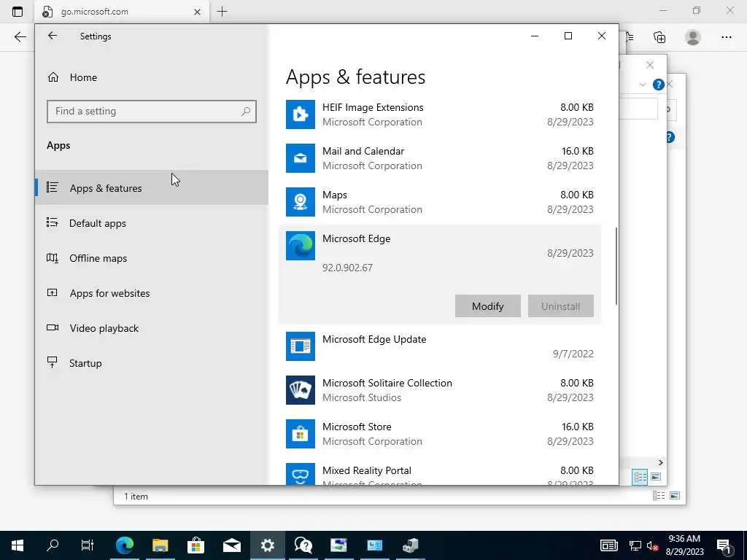Select Microsoft Solitaire Collection entry text
The image size is (747, 560).
(387, 383)
